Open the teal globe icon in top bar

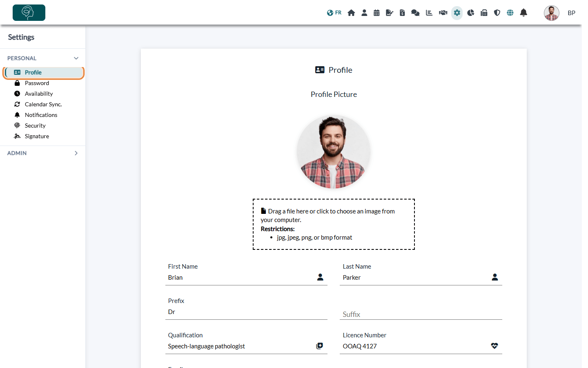click(x=510, y=13)
